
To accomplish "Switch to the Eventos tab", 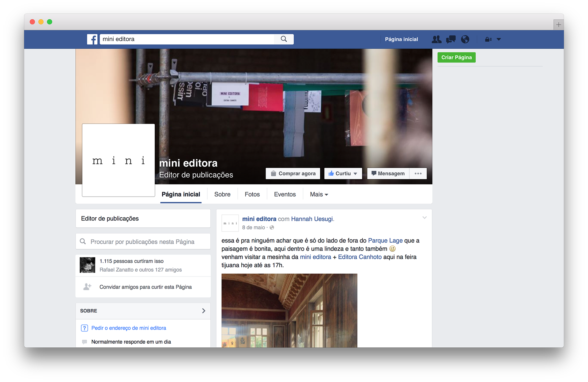I will (x=285, y=194).
